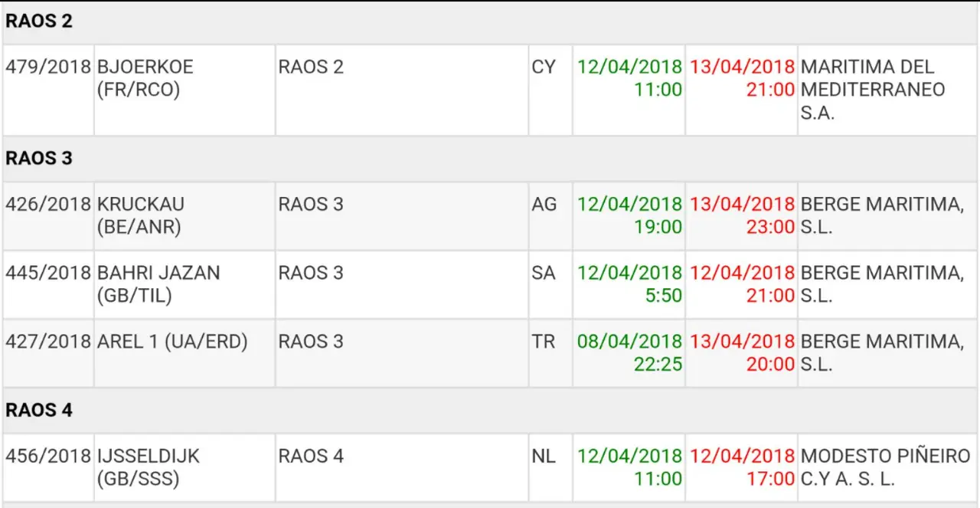
Task: Click departure time 13/04/2018 23:00
Action: [x=742, y=216]
